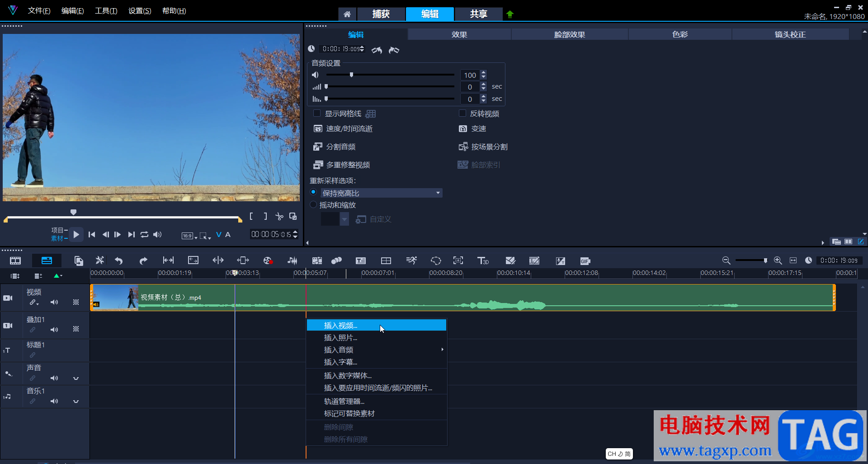This screenshot has height=464, width=868.
Task: Open the Auto Music icon
Action: [317, 260]
